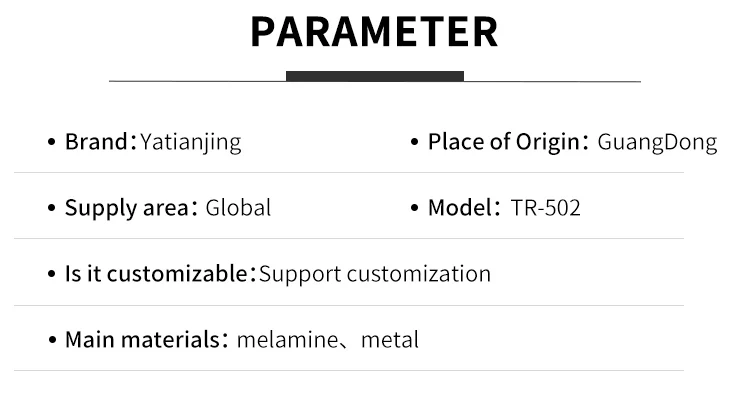Screen dimensions: 750x418
Task: Click the TR-502 model number
Action: coord(545,208)
